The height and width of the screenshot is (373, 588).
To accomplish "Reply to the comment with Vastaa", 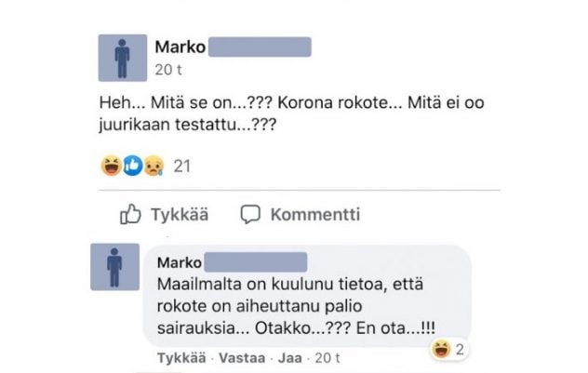I will pyautogui.click(x=242, y=358).
